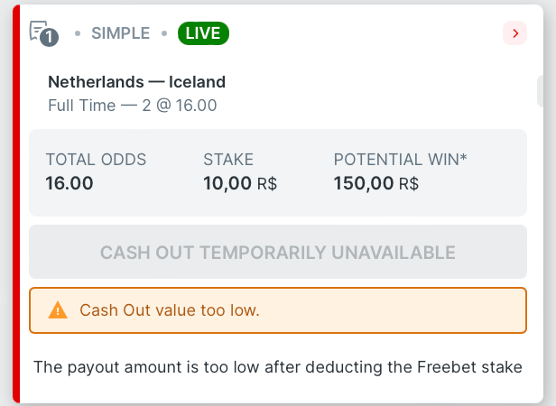
Task: Click the green LIVE badge
Action: click(203, 33)
